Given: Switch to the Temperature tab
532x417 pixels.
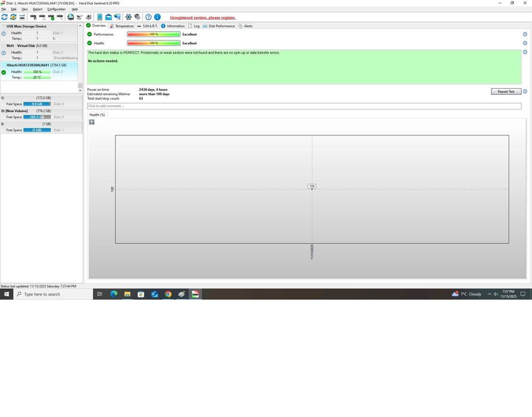Looking at the screenshot, I should point(121,26).
